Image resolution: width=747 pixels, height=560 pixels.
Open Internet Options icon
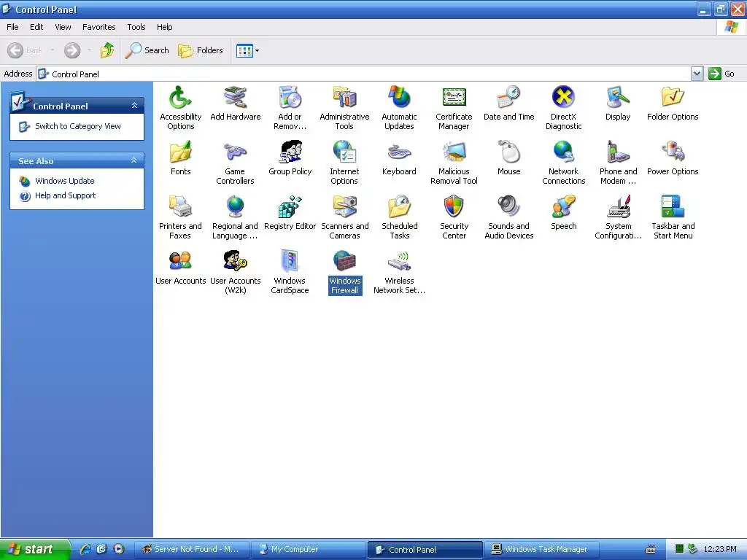(344, 152)
